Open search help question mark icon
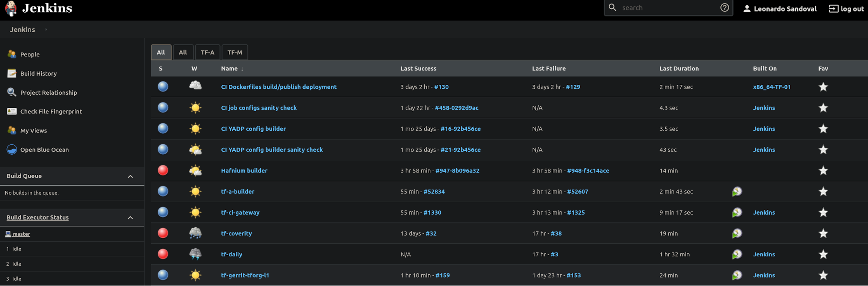The height and width of the screenshot is (286, 868). (x=724, y=8)
